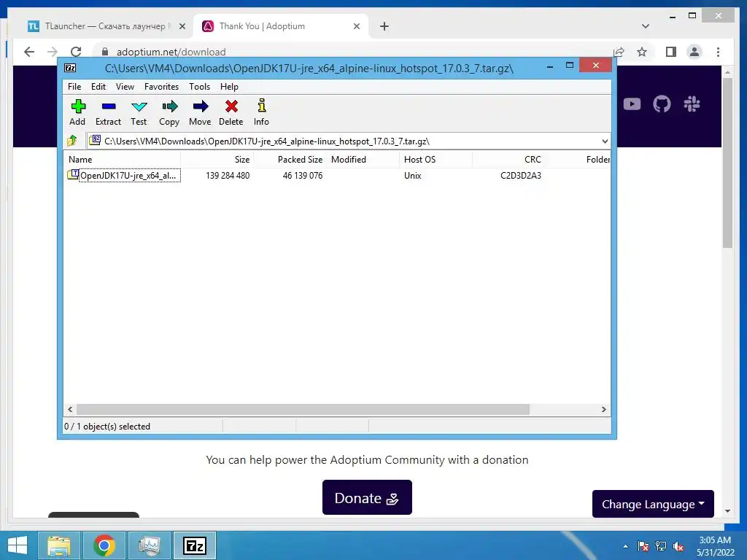Open the Edit menu in 7-Zip
Screen dimensions: 747x560
(98, 87)
